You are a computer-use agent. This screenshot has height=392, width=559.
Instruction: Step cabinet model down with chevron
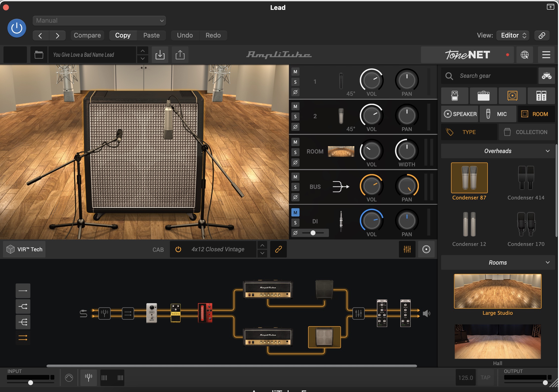point(262,253)
